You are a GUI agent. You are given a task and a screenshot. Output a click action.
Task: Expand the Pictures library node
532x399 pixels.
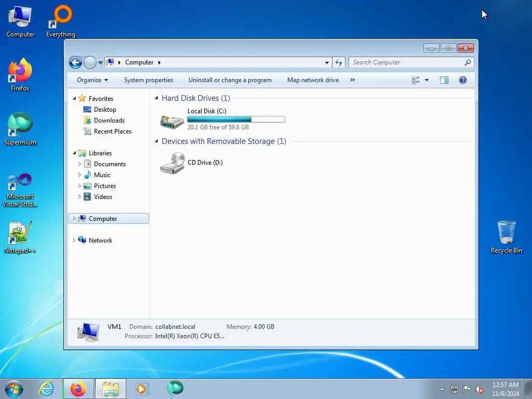[79, 186]
